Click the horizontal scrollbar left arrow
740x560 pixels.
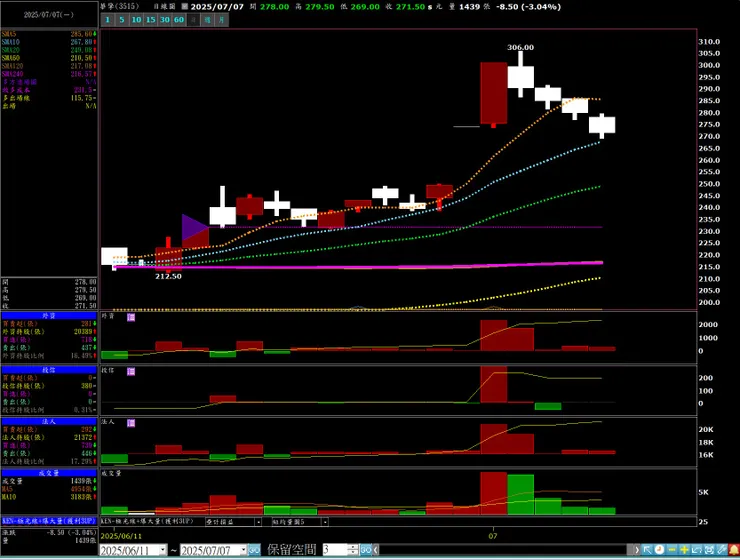click(x=376, y=550)
